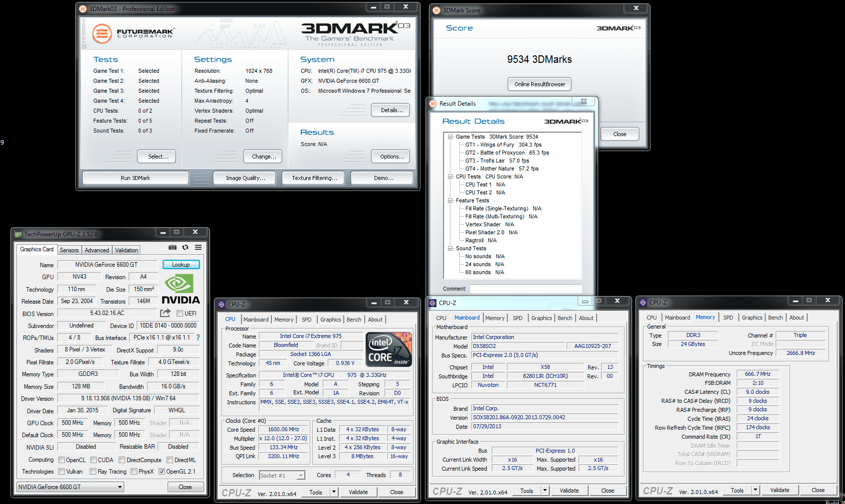The height and width of the screenshot is (504, 845).
Task: Click the GPU name field NVIDIA GeForce 6600 GT
Action: (107, 265)
